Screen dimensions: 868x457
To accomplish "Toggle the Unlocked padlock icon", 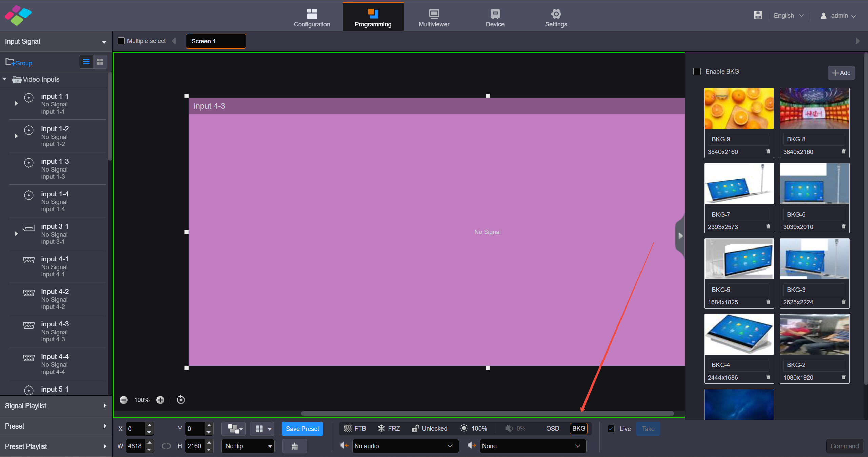I will (x=415, y=429).
